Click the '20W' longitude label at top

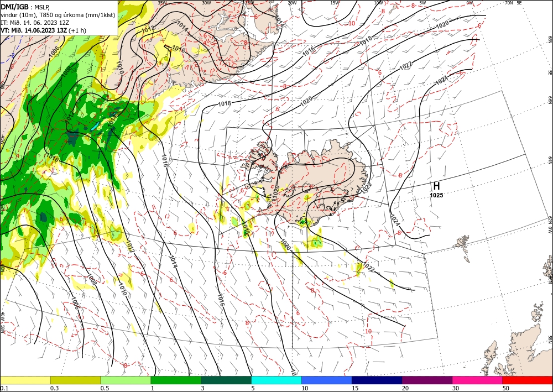pyautogui.click(x=292, y=3)
